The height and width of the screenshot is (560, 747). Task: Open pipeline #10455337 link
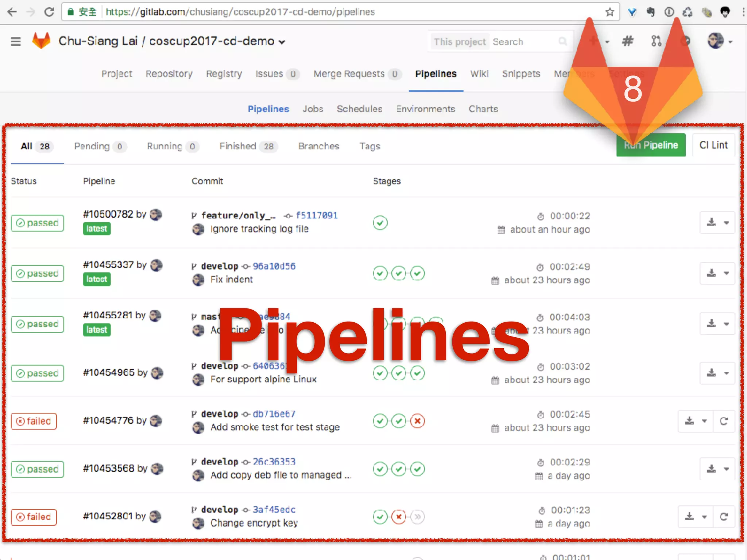pyautogui.click(x=108, y=265)
